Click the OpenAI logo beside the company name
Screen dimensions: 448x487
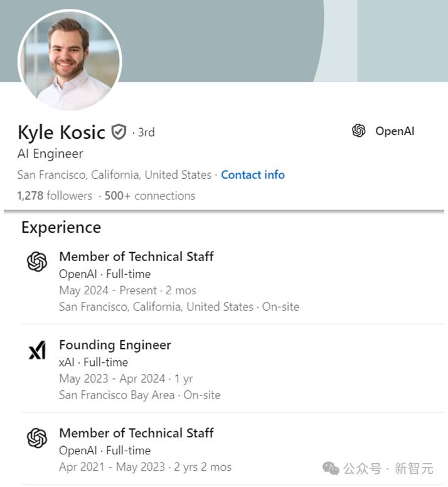tap(359, 131)
